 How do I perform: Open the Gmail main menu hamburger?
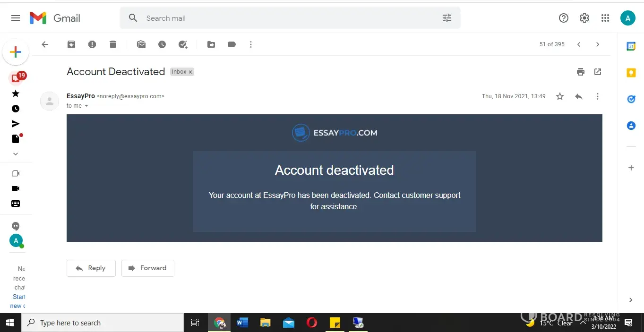[x=16, y=18]
